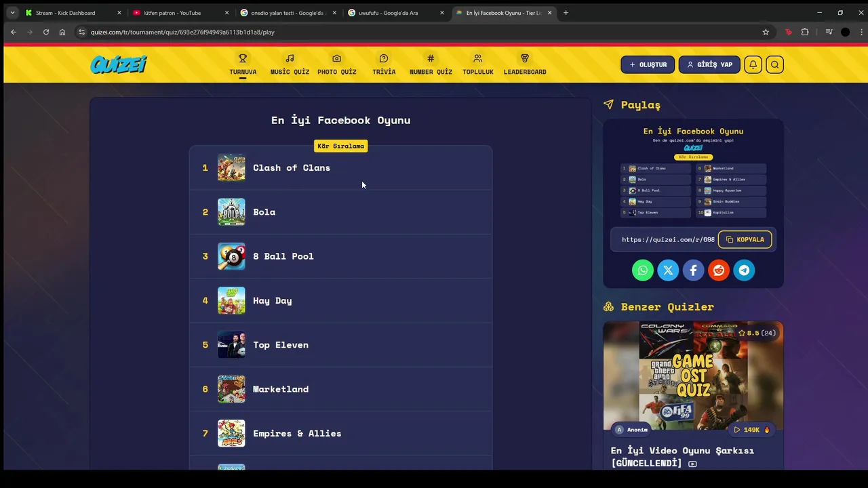Click the Marketland game icon
This screenshot has height=488, width=868.
click(x=231, y=389)
